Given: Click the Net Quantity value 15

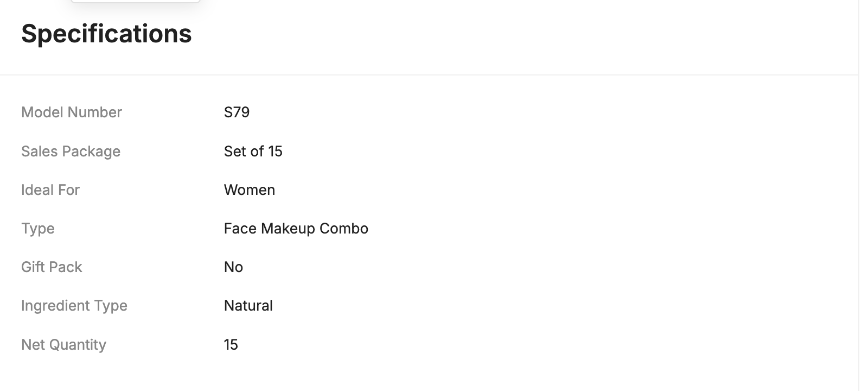Looking at the screenshot, I should 231,345.
